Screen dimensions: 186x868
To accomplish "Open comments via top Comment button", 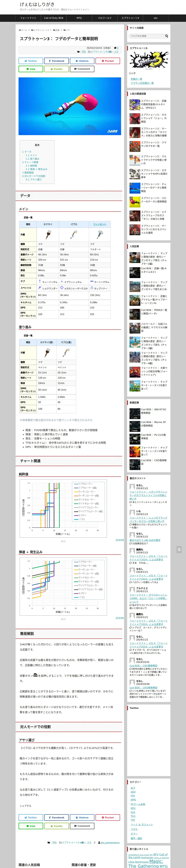I will click(82, 69).
